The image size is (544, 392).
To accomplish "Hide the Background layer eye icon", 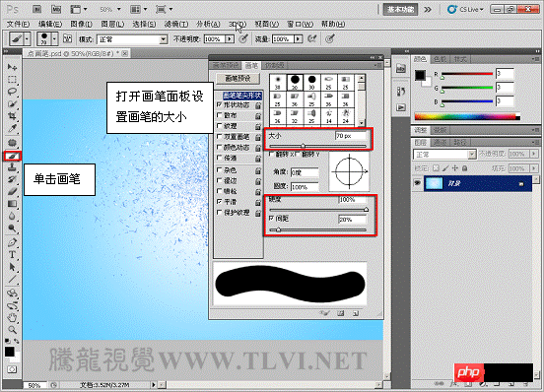I will [417, 183].
